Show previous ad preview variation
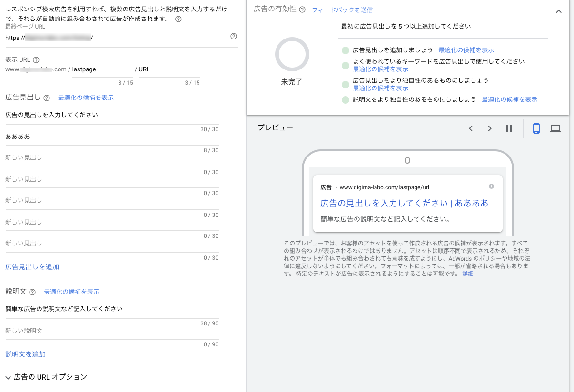This screenshot has width=574, height=392. pyautogui.click(x=471, y=128)
